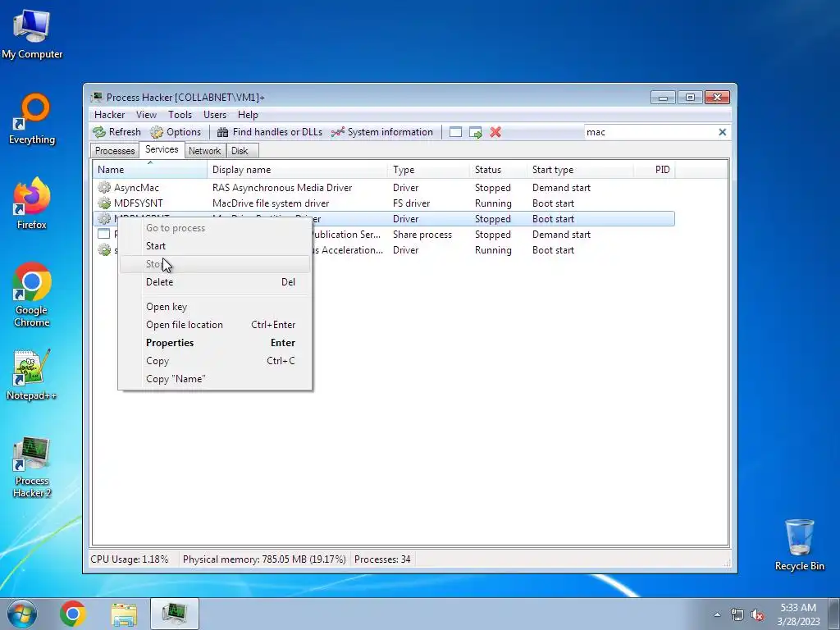Open the Windows Start menu
Viewport: 840px width, 630px height.
[22, 614]
